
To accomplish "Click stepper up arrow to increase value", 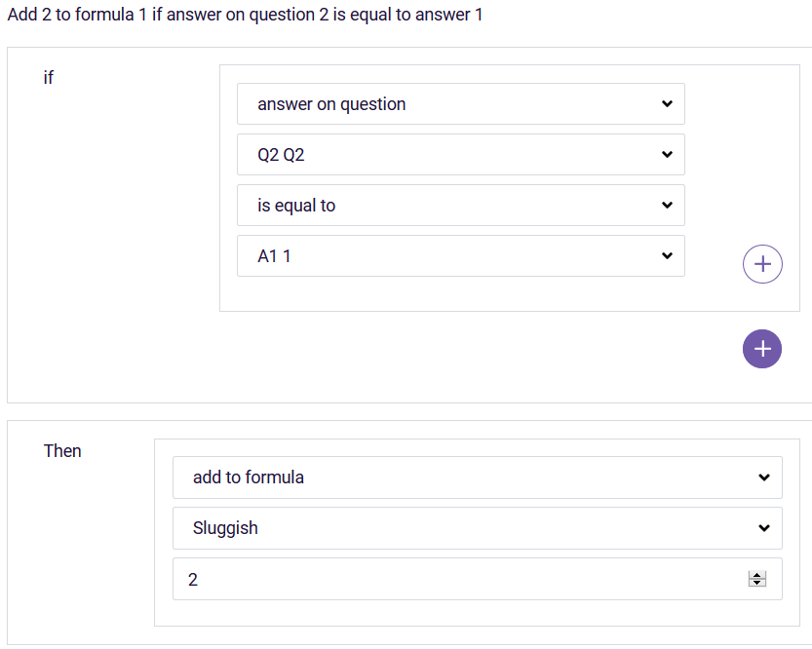I will tap(757, 574).
